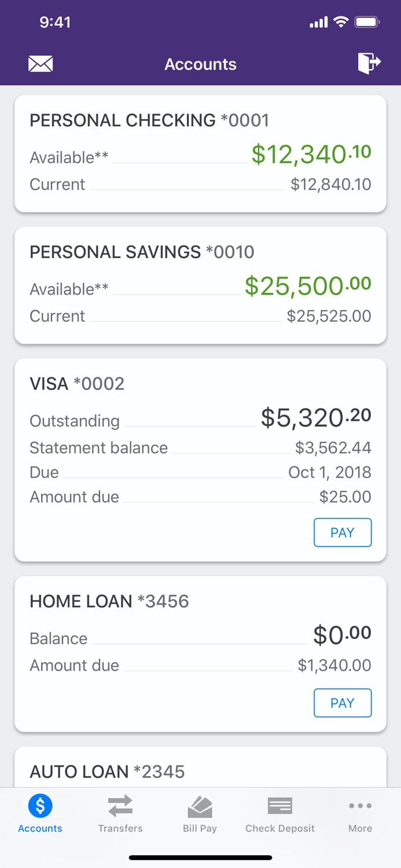Open the messages inbox envelope icon

coord(41,64)
